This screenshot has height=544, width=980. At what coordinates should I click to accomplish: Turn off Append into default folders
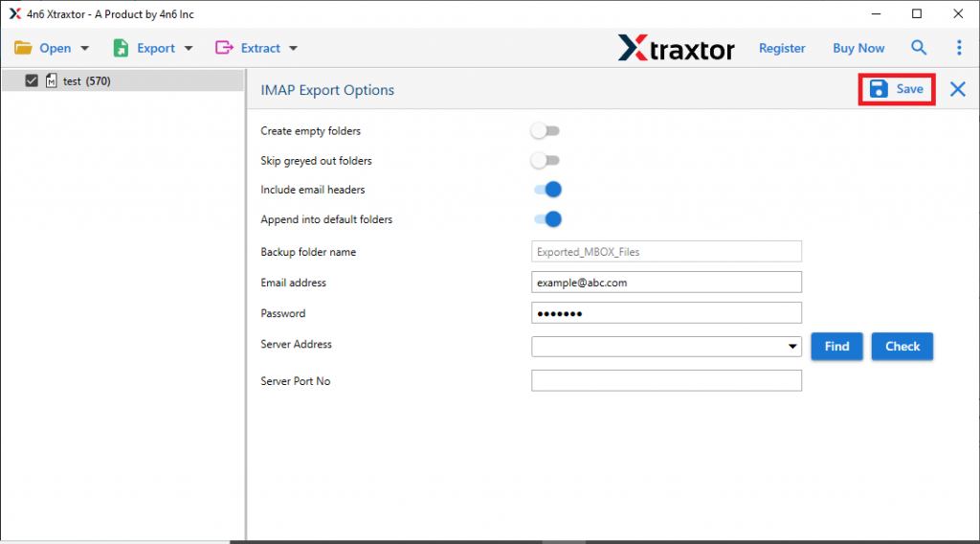click(x=547, y=219)
